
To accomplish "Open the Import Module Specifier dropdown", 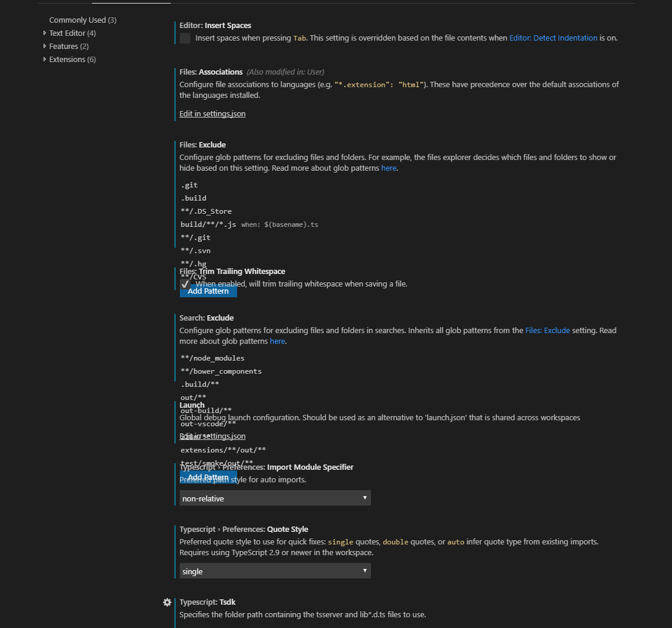I will coord(274,498).
